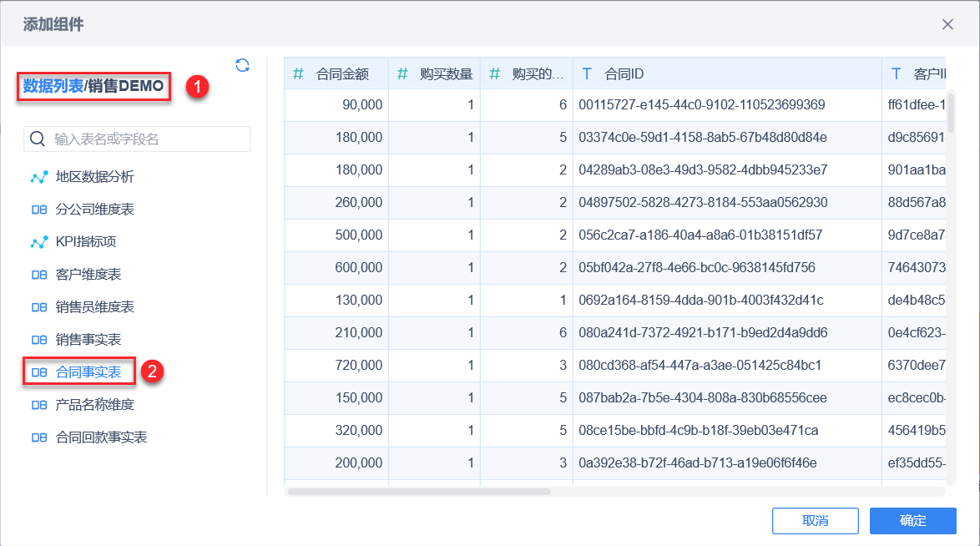980x546 pixels.
Task: Close the 添加组件 dialog
Action: (947, 24)
